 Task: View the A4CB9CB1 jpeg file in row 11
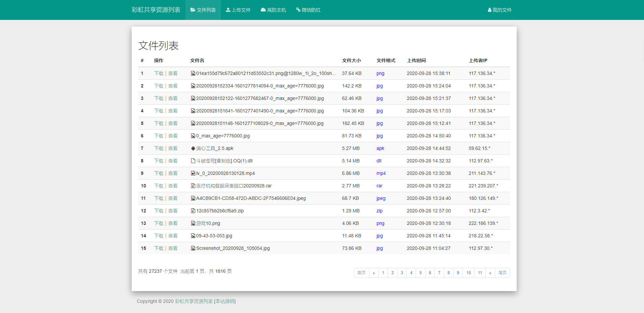[x=173, y=198]
